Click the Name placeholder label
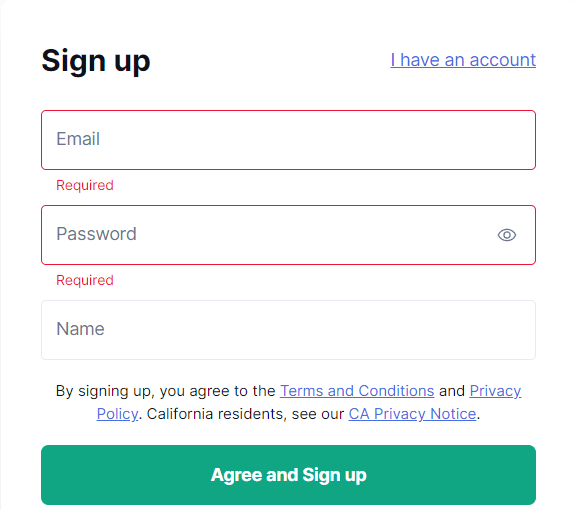This screenshot has height=510, width=572. click(80, 329)
